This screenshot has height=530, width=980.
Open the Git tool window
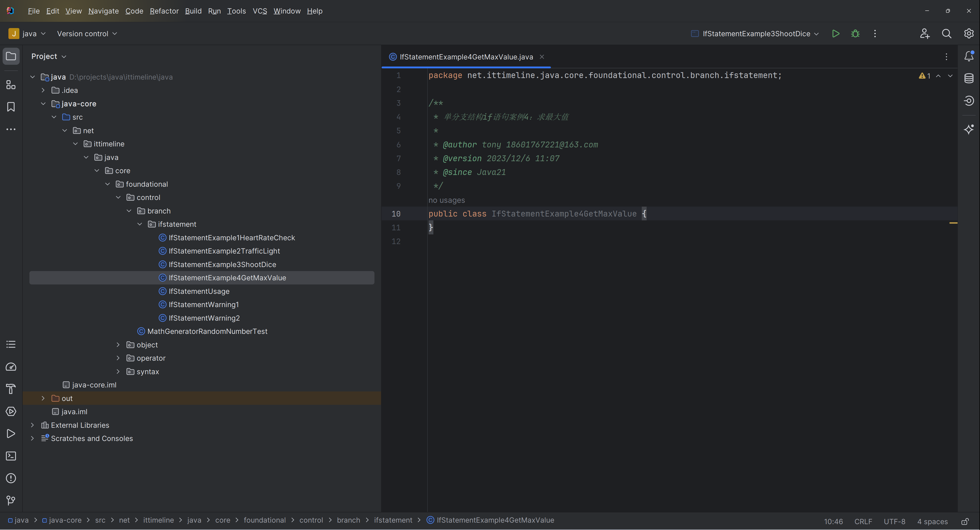pyautogui.click(x=11, y=501)
